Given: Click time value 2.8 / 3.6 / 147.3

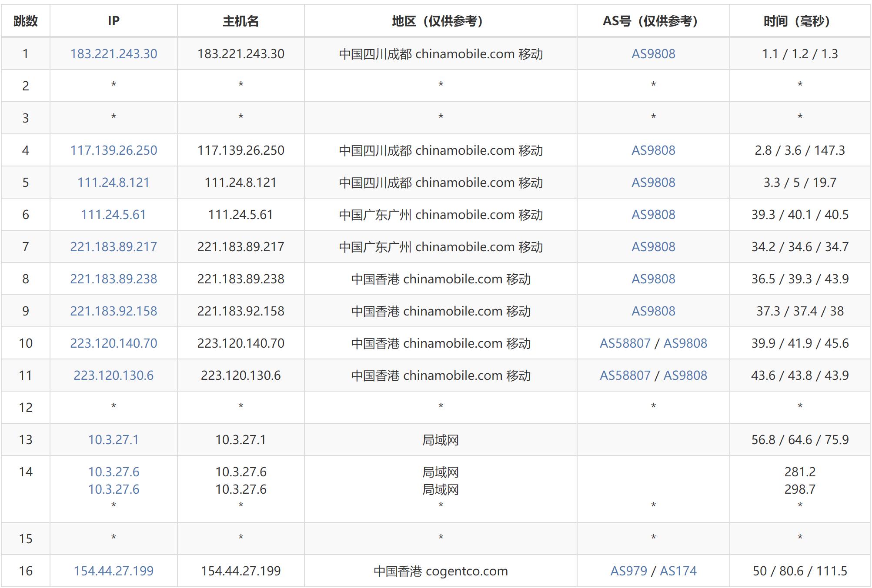Looking at the screenshot, I should [x=800, y=150].
